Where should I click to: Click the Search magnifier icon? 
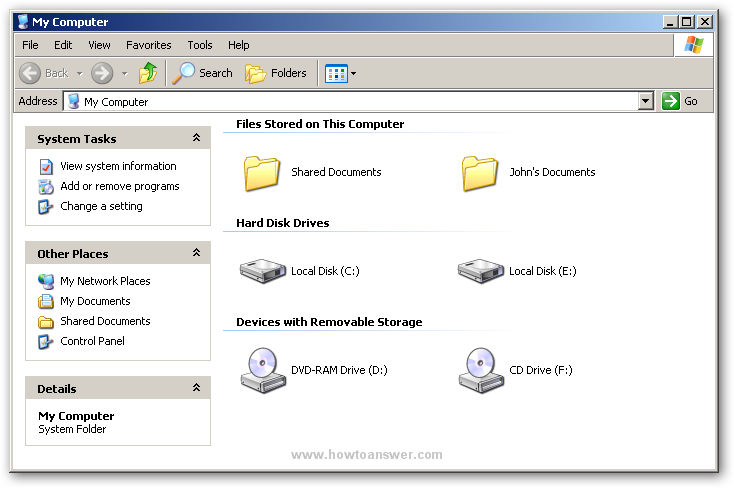(x=183, y=73)
